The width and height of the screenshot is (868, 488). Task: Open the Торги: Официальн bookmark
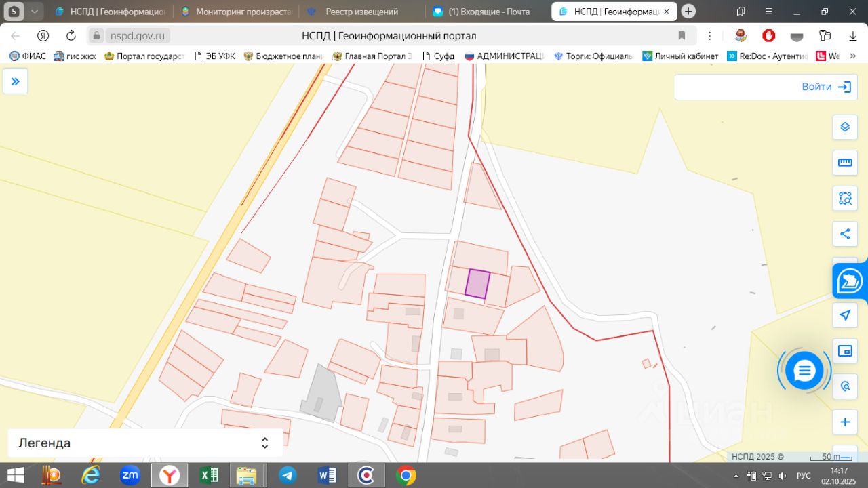click(594, 56)
